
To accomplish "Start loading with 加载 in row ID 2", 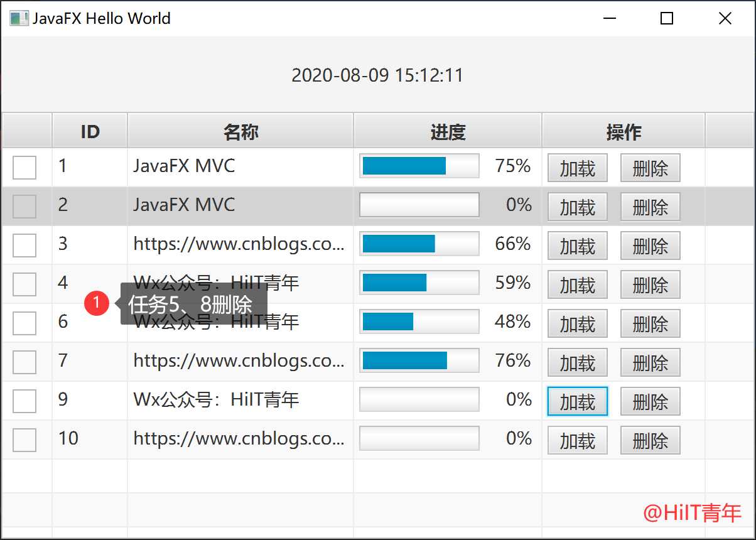I will coord(578,207).
